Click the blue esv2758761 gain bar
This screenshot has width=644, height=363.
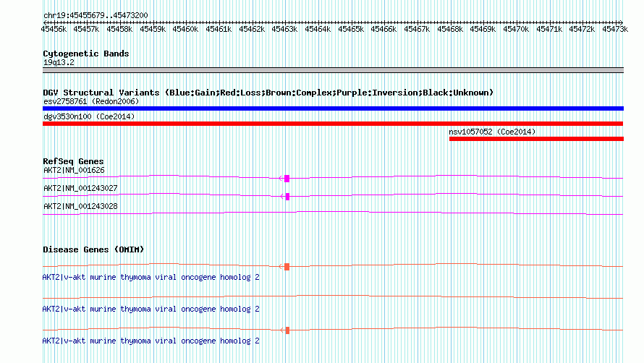click(333, 108)
